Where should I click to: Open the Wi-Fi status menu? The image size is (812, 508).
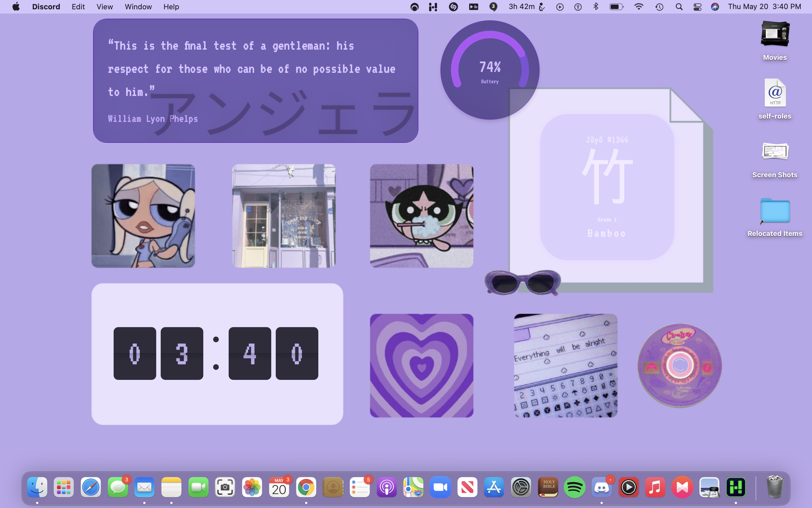639,7
